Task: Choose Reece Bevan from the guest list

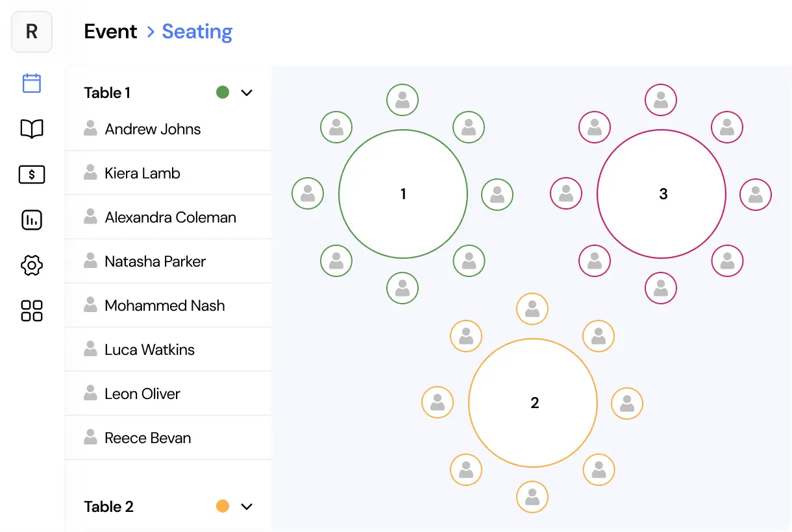Action: [148, 438]
